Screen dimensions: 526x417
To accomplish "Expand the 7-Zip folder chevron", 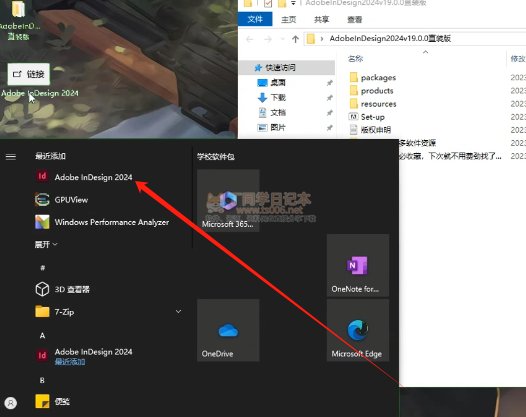I will pyautogui.click(x=178, y=312).
